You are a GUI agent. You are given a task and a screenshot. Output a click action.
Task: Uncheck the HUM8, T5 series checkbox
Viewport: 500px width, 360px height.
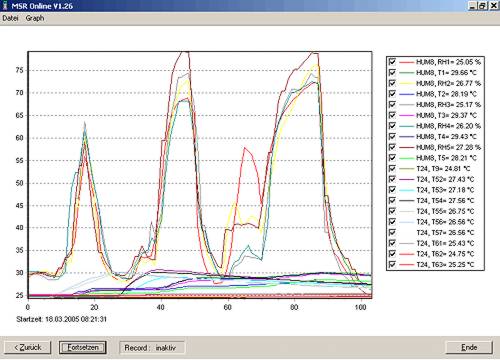[x=392, y=158]
